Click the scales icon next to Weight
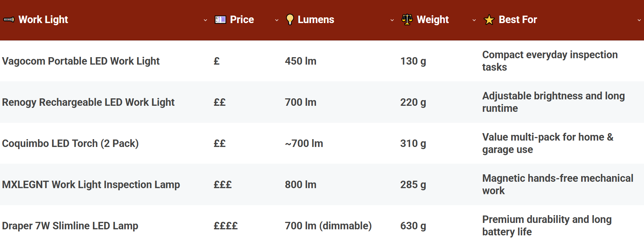Viewport: 644px width, 246px height. (x=407, y=20)
